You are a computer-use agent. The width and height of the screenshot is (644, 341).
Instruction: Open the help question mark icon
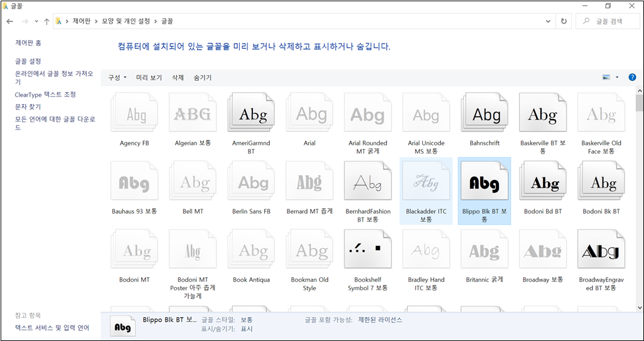(x=632, y=77)
